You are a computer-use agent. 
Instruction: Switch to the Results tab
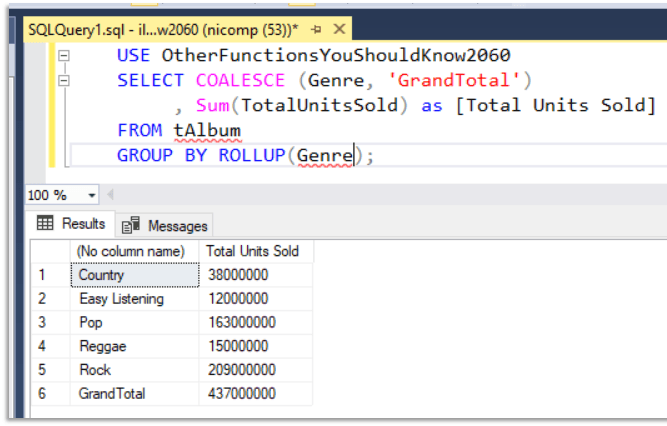(x=72, y=224)
